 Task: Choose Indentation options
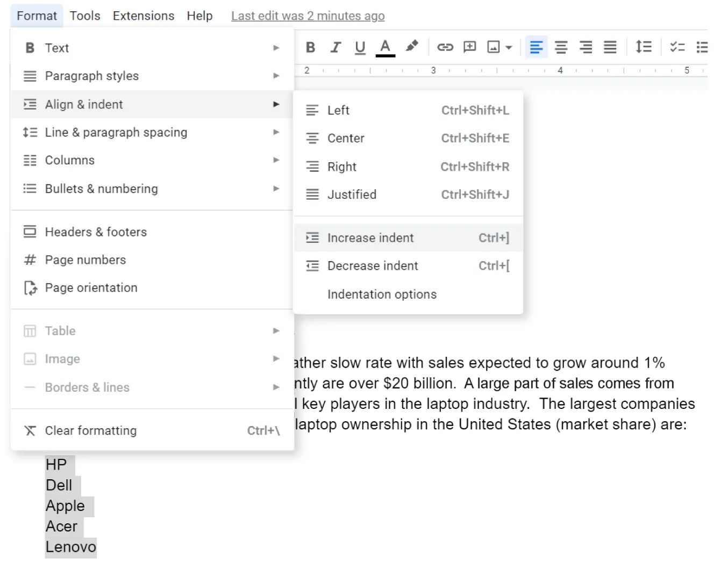tap(382, 294)
